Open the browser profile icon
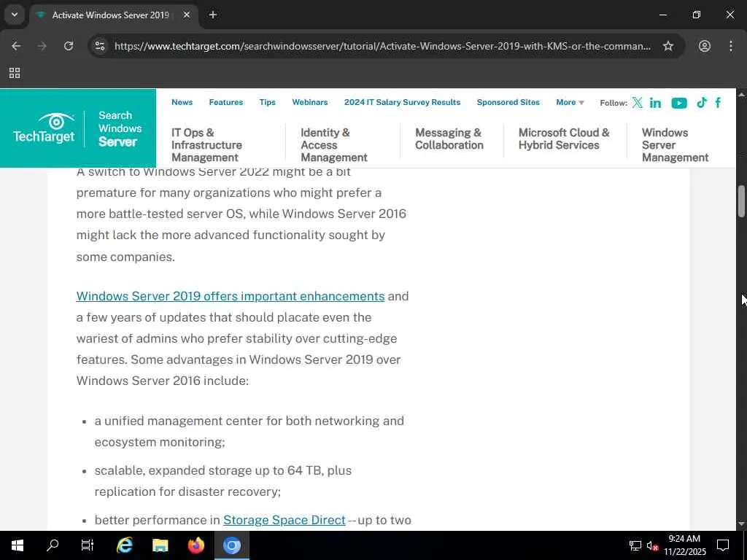Screen dimensions: 747x560 coord(705,46)
